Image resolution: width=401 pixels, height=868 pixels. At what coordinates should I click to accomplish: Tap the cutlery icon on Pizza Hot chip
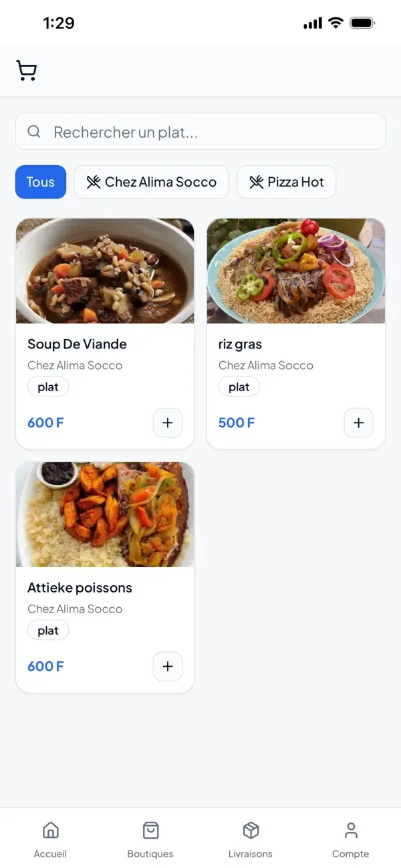pos(256,181)
